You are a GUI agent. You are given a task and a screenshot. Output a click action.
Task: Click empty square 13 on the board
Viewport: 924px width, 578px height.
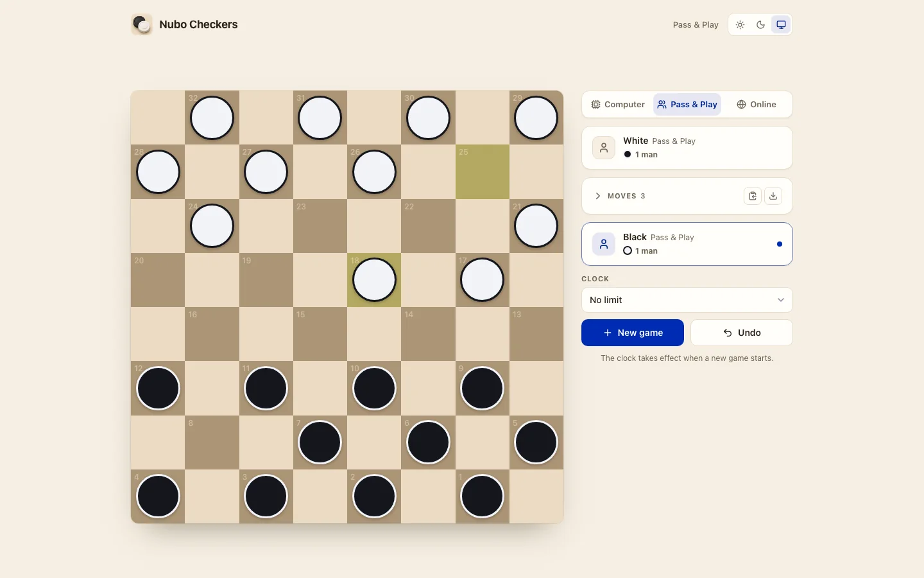coord(536,334)
